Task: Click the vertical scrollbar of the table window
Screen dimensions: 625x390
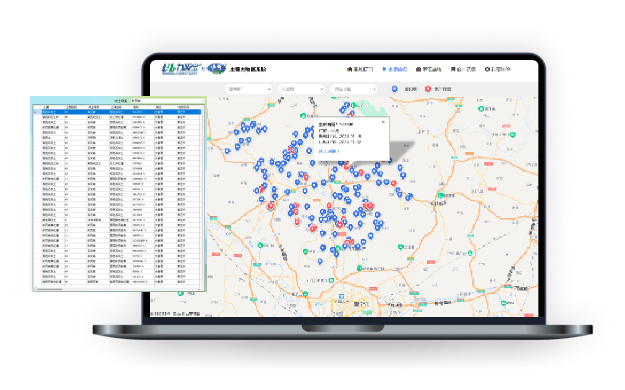Action: [x=203, y=195]
